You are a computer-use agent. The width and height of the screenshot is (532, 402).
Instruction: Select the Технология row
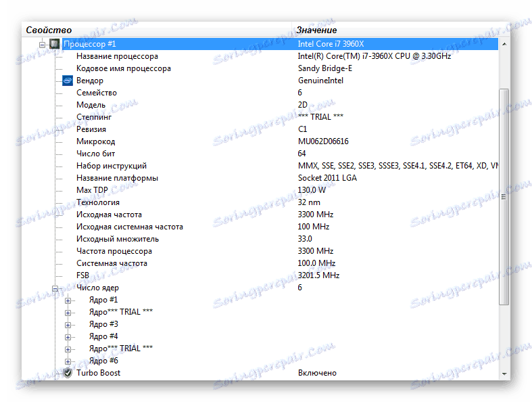tap(280, 202)
